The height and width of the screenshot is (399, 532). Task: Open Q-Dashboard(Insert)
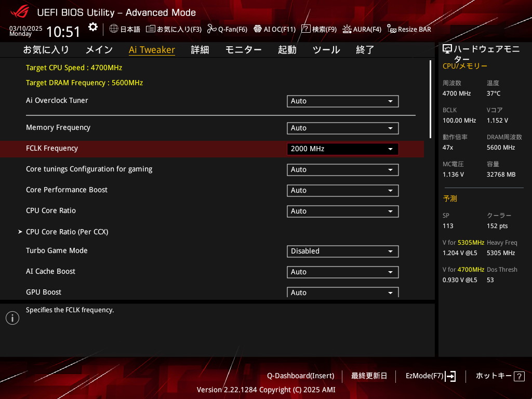301,376
